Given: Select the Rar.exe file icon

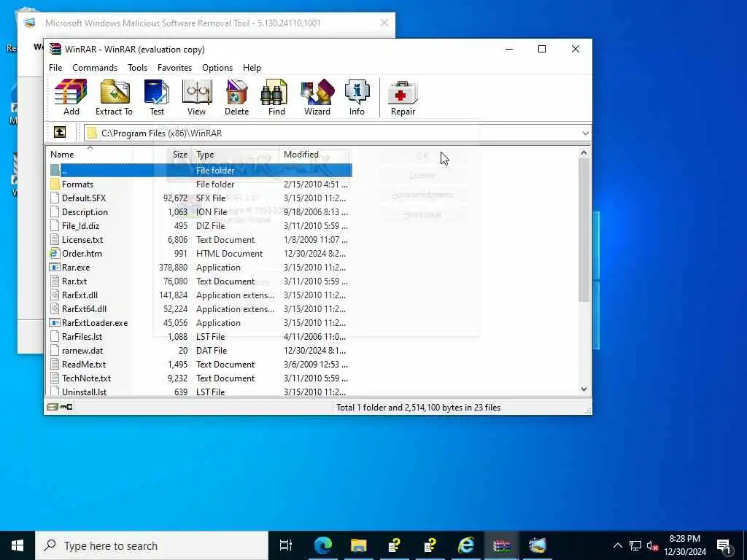Looking at the screenshot, I should [54, 267].
